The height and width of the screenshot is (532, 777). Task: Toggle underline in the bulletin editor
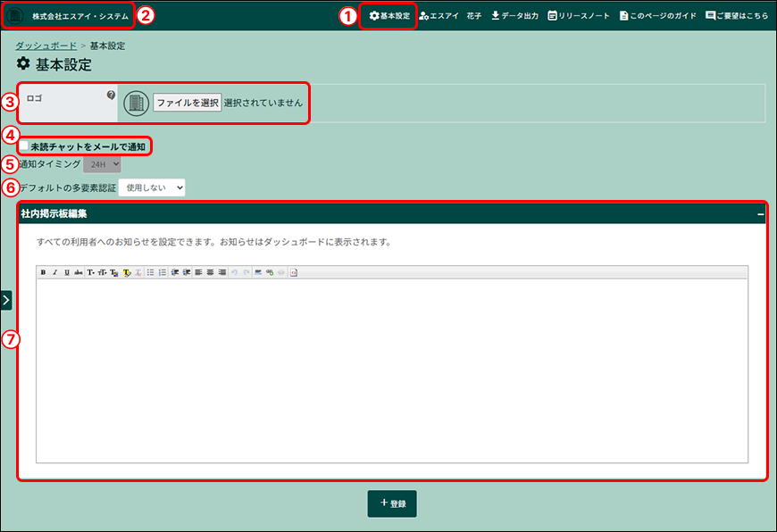67,272
